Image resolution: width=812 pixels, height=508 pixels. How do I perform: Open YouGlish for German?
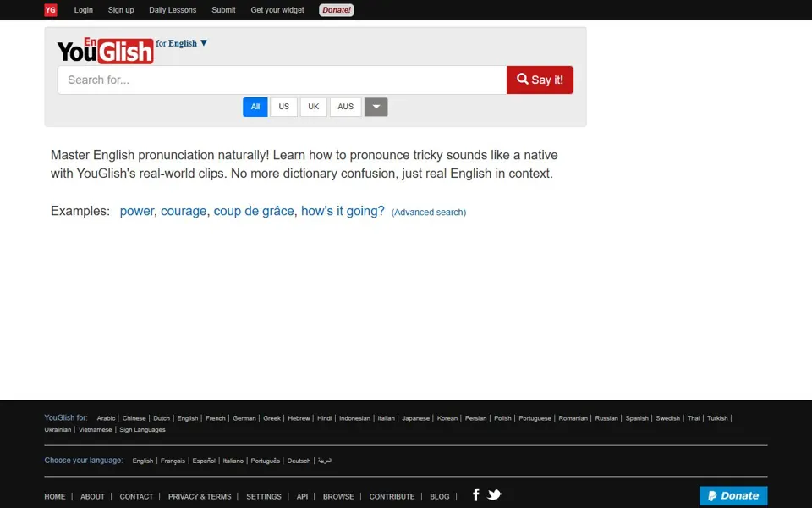point(244,418)
